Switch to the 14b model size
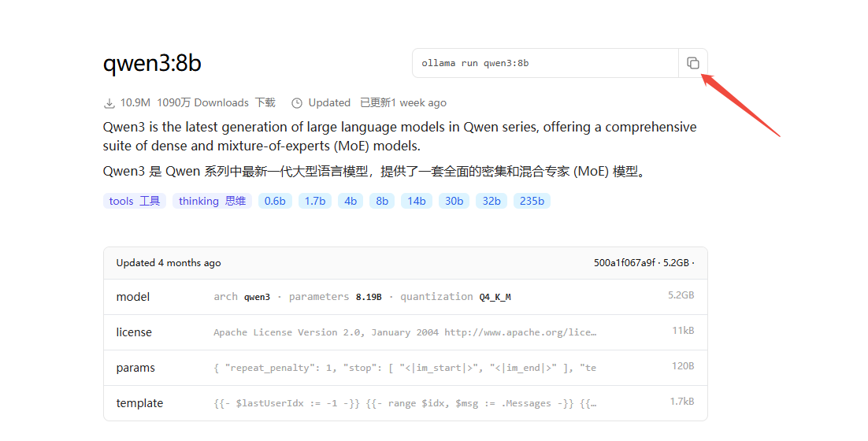This screenshot has height=441, width=868. (x=416, y=201)
